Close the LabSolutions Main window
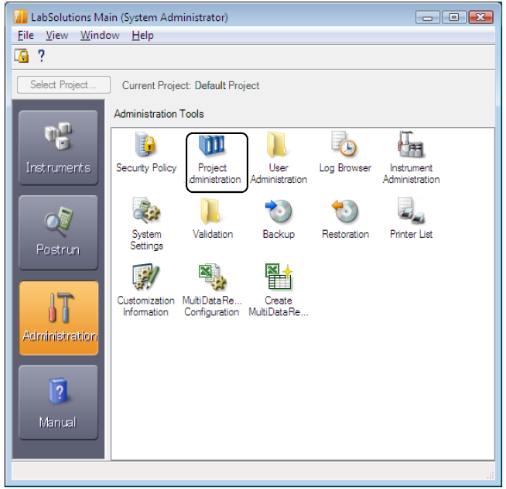This screenshot has width=506, height=489. (480, 17)
